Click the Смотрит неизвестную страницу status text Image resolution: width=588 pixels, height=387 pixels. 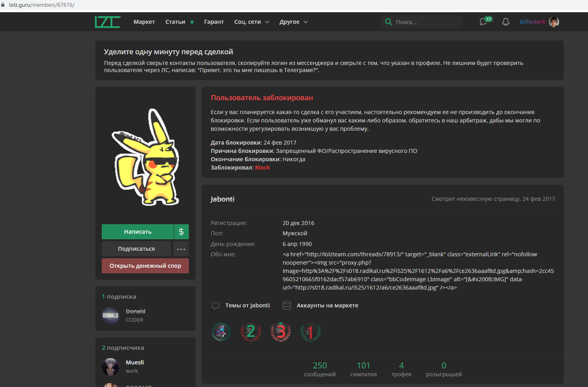point(493,199)
